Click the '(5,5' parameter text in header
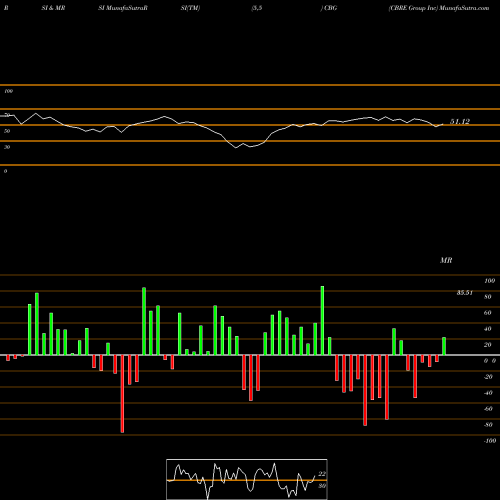The height and width of the screenshot is (500, 500). coord(257,8)
